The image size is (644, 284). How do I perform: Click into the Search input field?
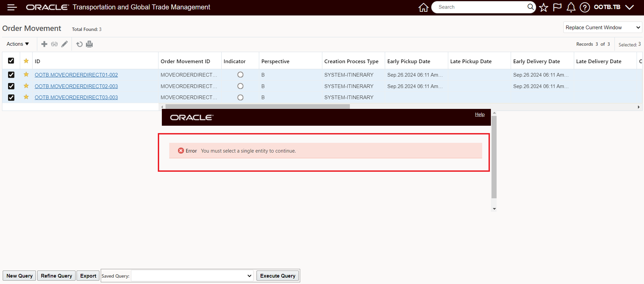click(x=481, y=7)
